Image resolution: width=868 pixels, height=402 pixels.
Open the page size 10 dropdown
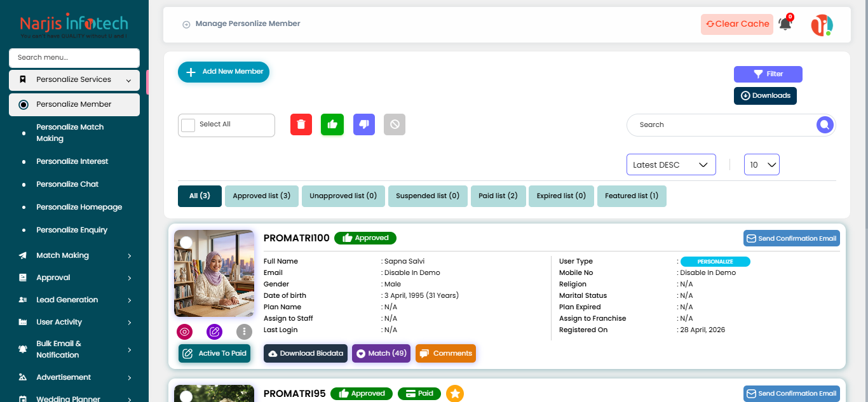click(762, 164)
